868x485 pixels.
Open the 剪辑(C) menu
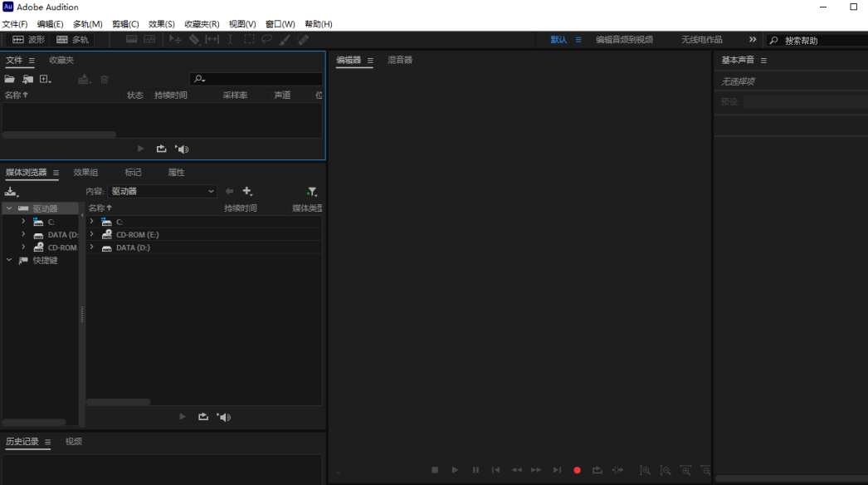click(x=125, y=24)
